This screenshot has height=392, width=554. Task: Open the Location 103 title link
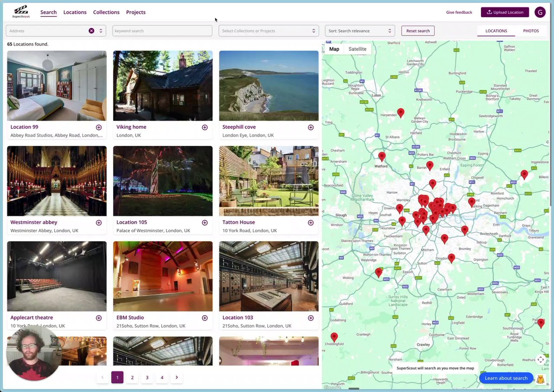(238, 318)
